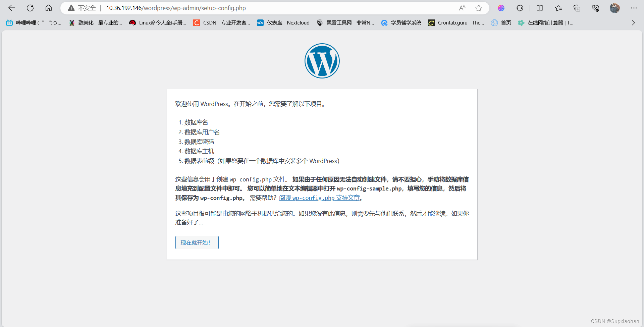Toggle the split screen icon
This screenshot has width=644, height=327.
click(540, 8)
